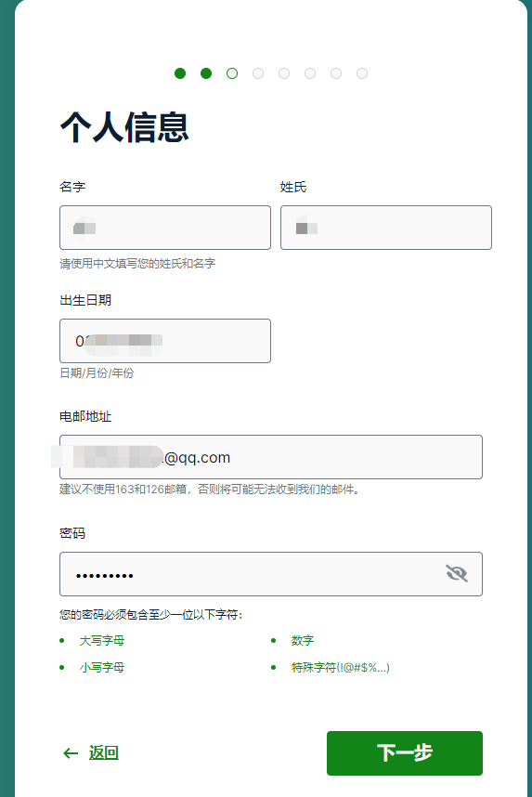Toggle password visibility eye icon

click(x=456, y=573)
